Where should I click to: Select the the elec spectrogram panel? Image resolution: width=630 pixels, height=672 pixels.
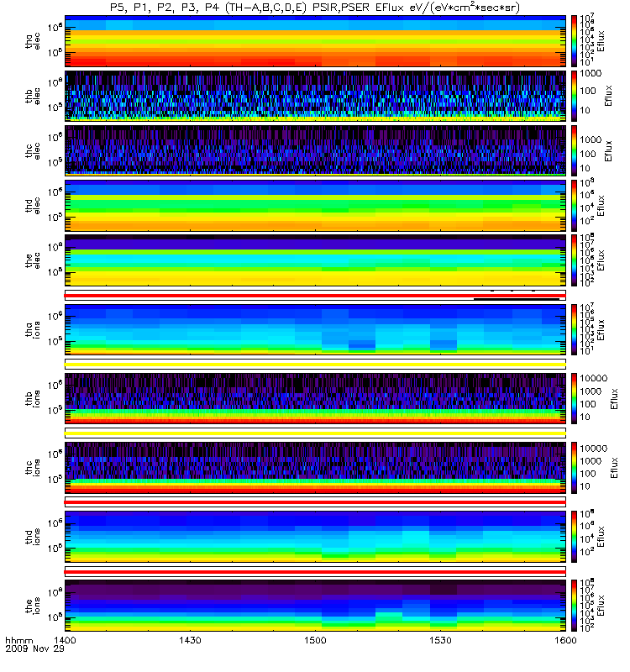(316, 260)
